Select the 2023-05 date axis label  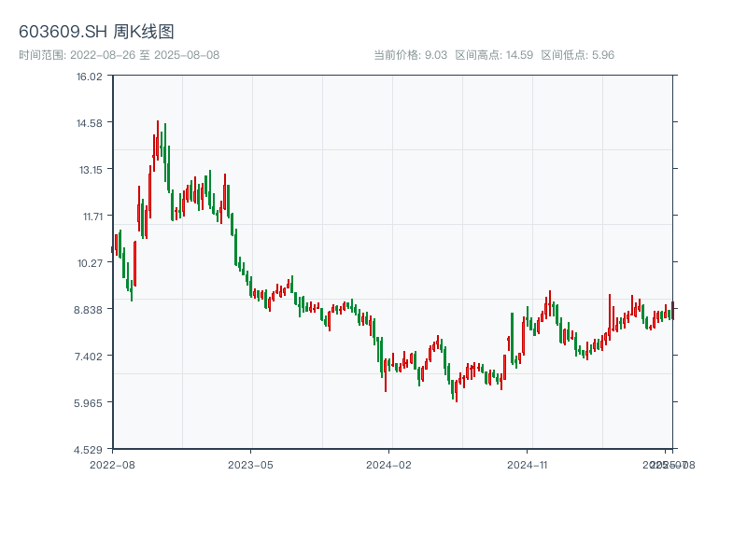[x=250, y=464]
